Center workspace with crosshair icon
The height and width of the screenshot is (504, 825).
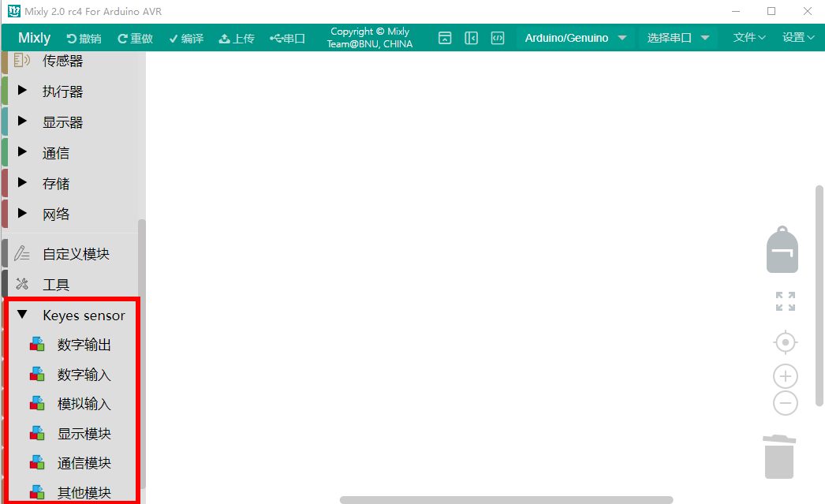(x=785, y=342)
